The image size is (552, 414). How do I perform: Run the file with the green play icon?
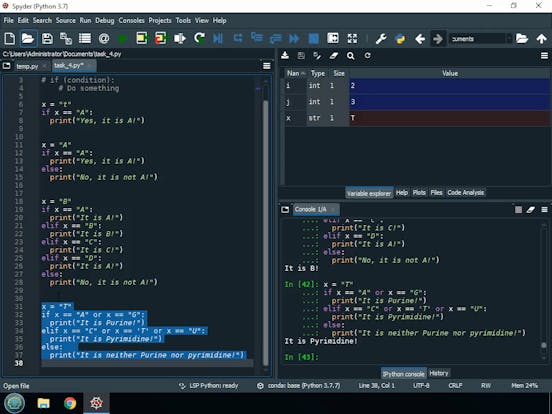123,38
